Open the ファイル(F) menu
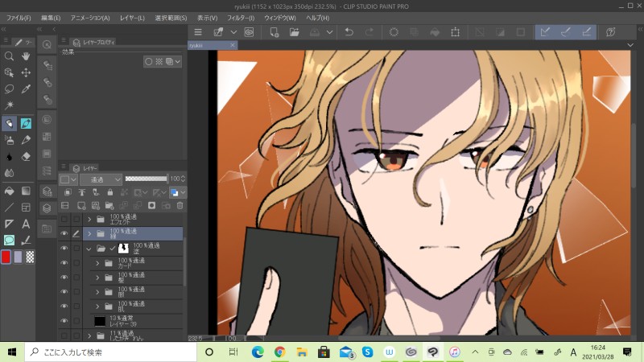The image size is (644, 362). click(19, 18)
